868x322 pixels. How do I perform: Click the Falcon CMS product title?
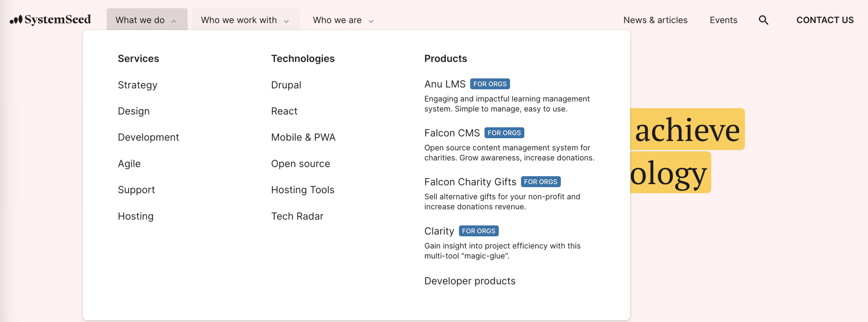coord(452,133)
